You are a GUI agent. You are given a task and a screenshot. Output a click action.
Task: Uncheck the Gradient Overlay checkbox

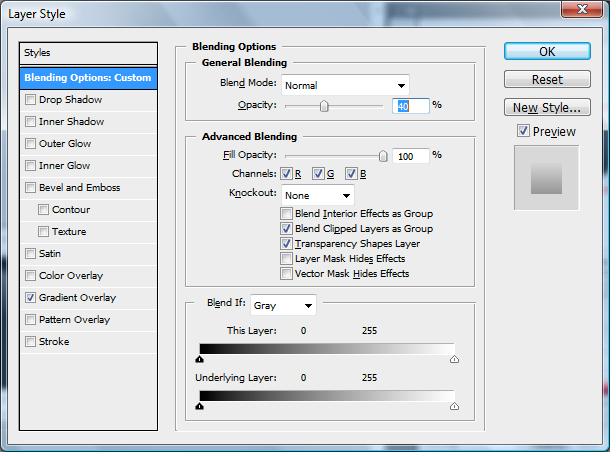pos(30,298)
